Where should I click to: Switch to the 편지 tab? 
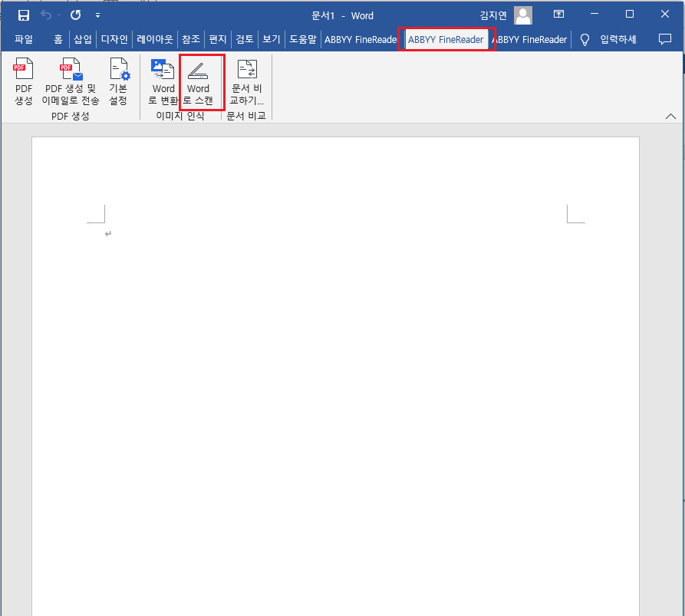[x=218, y=39]
